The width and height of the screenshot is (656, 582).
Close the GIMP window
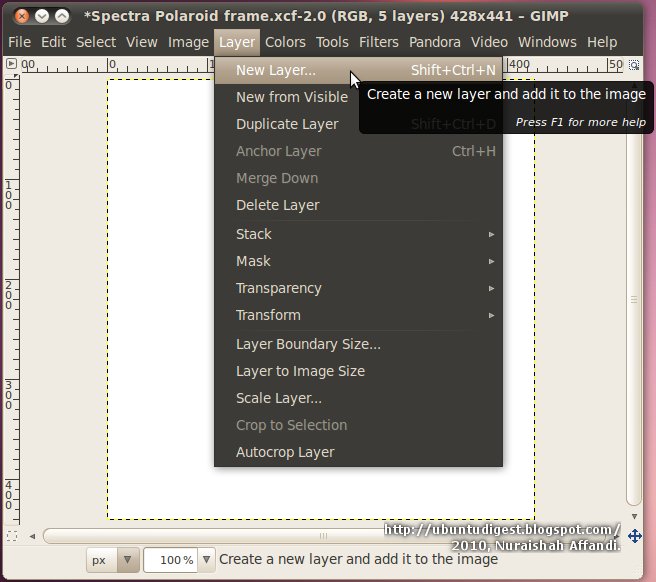[x=21, y=16]
